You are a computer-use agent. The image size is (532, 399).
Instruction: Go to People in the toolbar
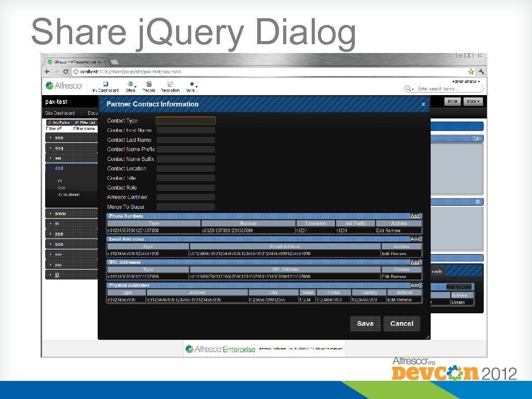pos(149,87)
